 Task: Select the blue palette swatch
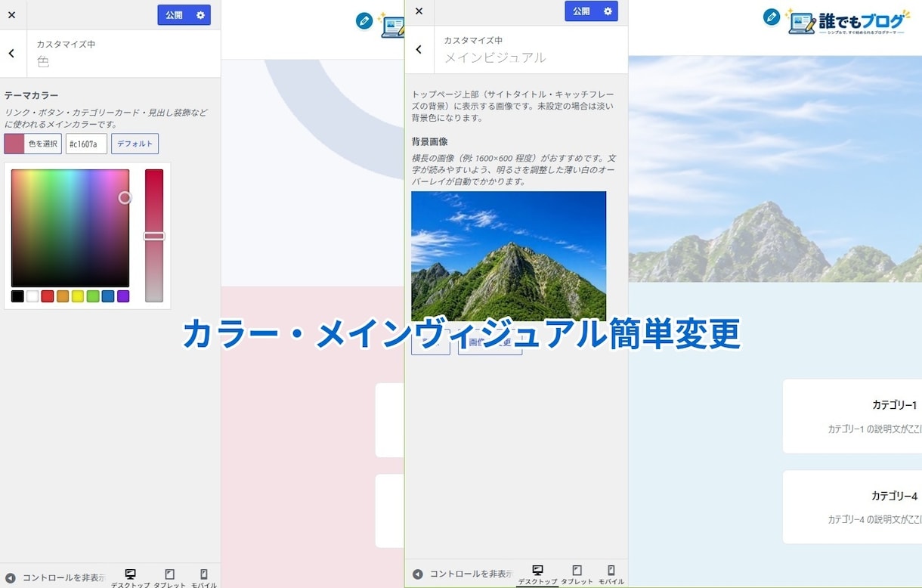108,296
